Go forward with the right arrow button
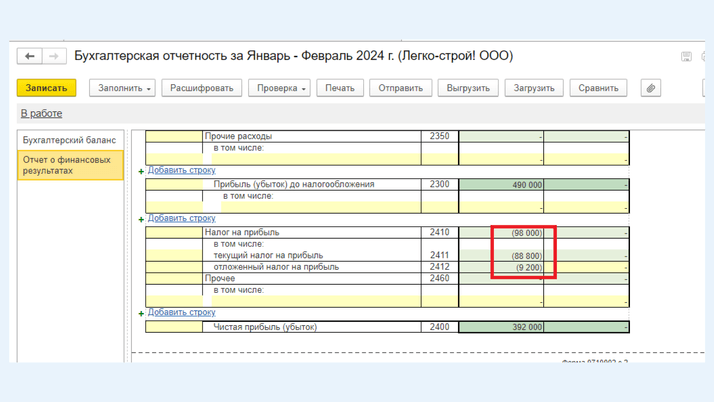The height and width of the screenshot is (402, 714). coord(54,56)
